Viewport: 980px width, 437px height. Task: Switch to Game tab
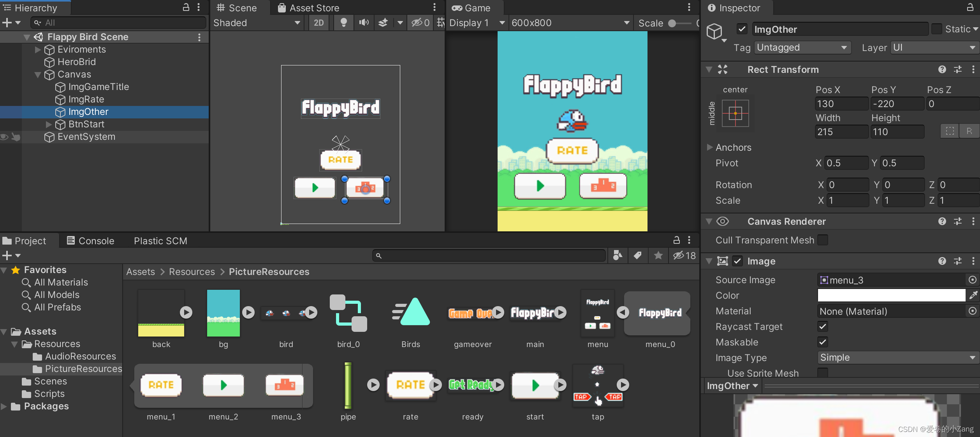click(x=472, y=8)
